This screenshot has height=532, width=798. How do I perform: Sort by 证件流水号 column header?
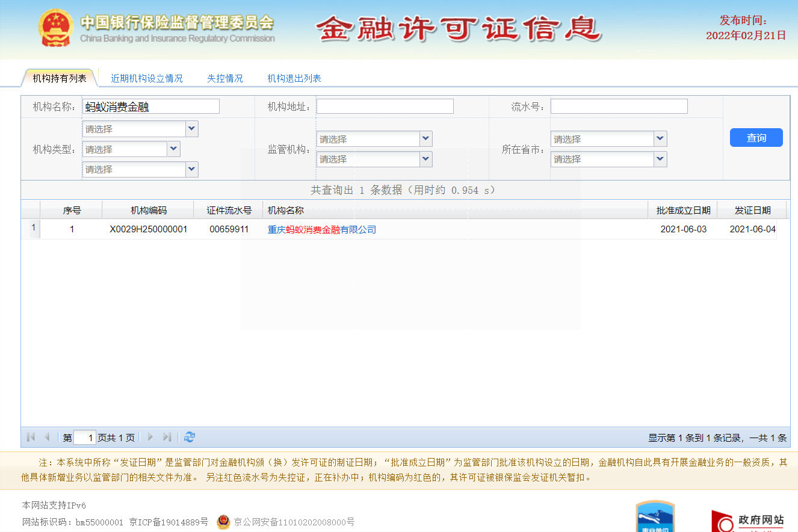229,210
